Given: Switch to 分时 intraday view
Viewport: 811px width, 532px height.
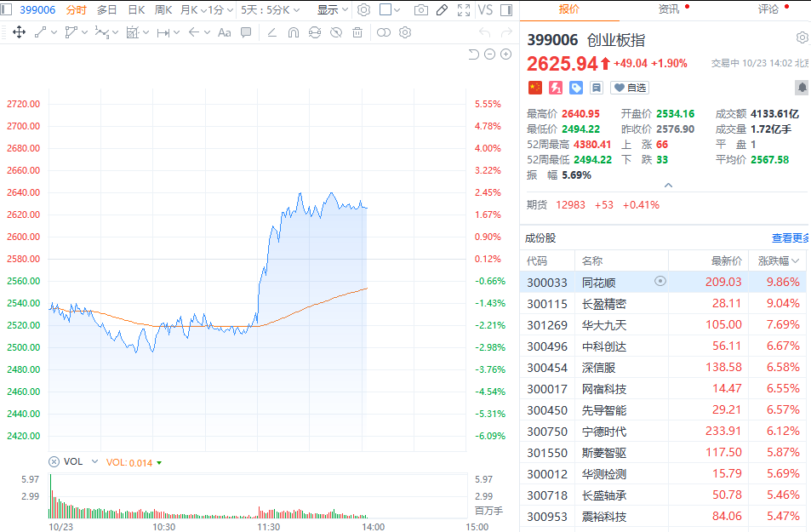Looking at the screenshot, I should coord(76,10).
